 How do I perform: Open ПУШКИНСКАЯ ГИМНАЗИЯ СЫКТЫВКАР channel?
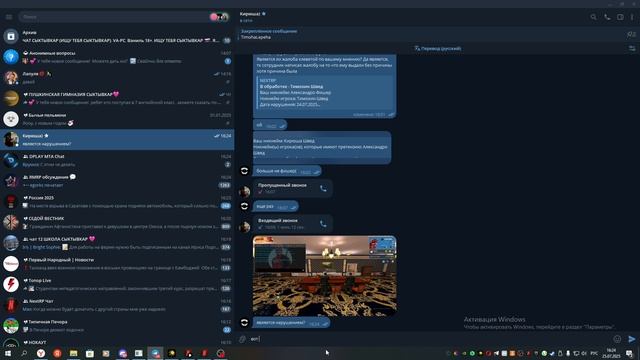pos(117,98)
